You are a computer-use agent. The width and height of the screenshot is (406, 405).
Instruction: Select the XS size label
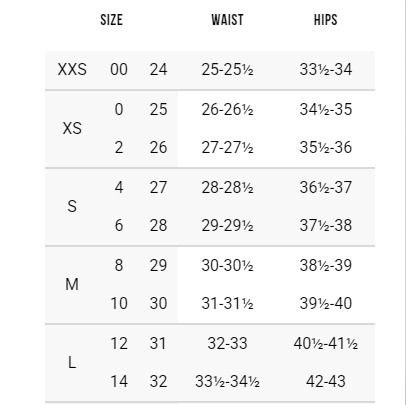click(x=72, y=128)
